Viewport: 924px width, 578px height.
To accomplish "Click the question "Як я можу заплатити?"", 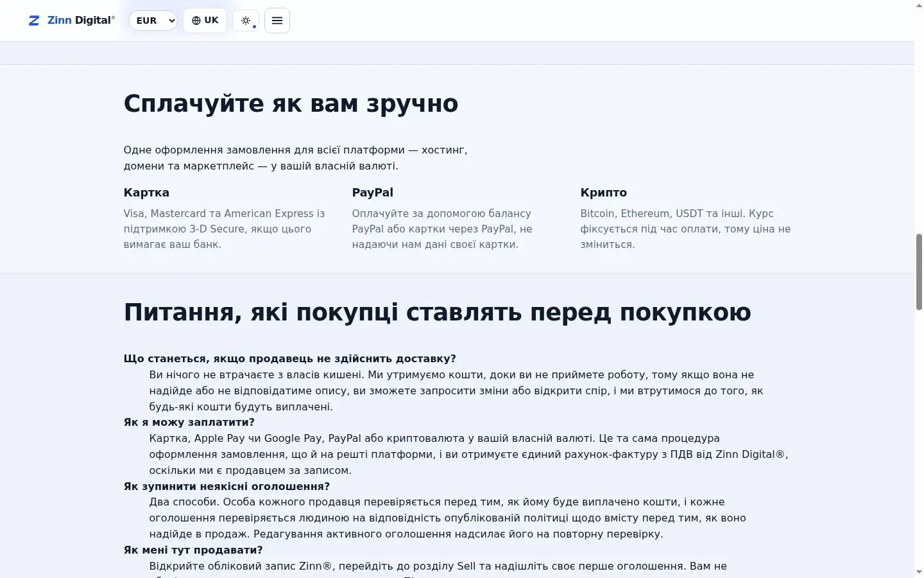I will [x=189, y=423].
